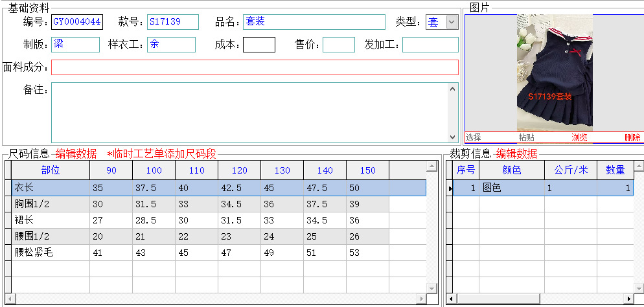This screenshot has width=644, height=307.
Task: Click the 部位 column header
Action: pyautogui.click(x=51, y=170)
